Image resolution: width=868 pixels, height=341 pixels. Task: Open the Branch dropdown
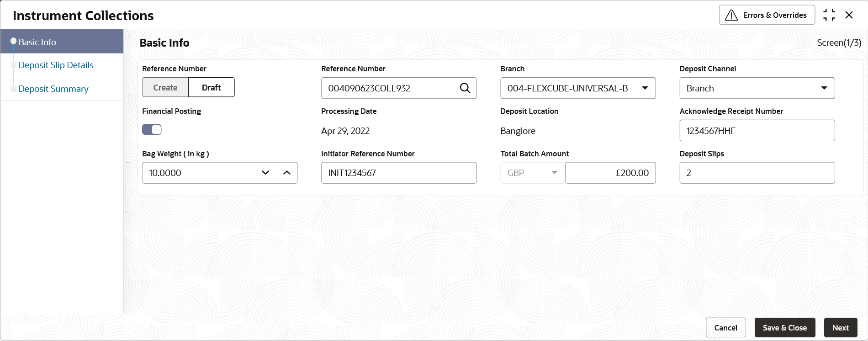coord(645,88)
